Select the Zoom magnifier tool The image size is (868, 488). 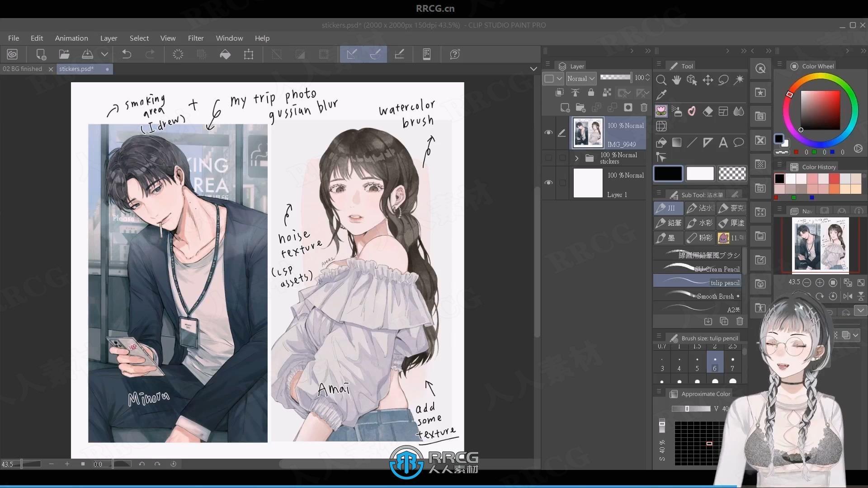[661, 80]
